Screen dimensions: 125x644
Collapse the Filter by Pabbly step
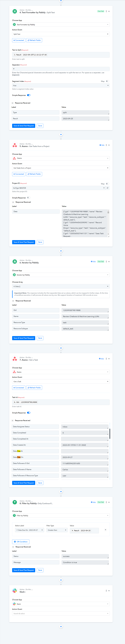(109, 502)
